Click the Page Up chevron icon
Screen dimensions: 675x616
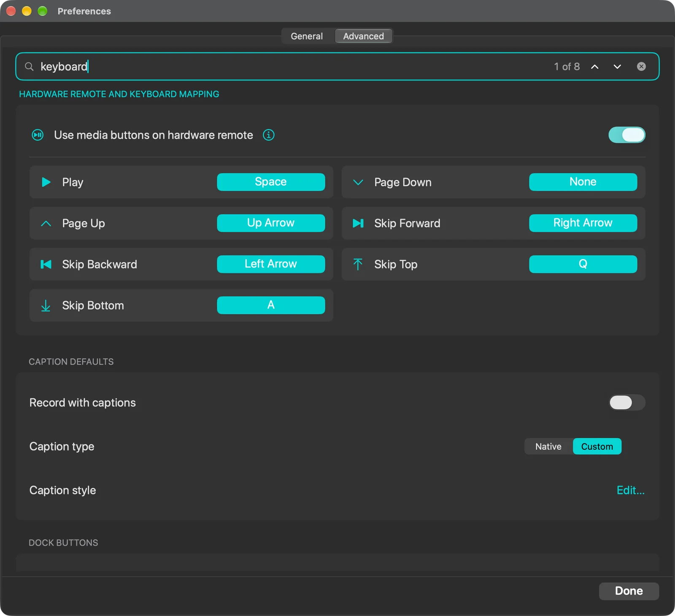click(x=46, y=223)
